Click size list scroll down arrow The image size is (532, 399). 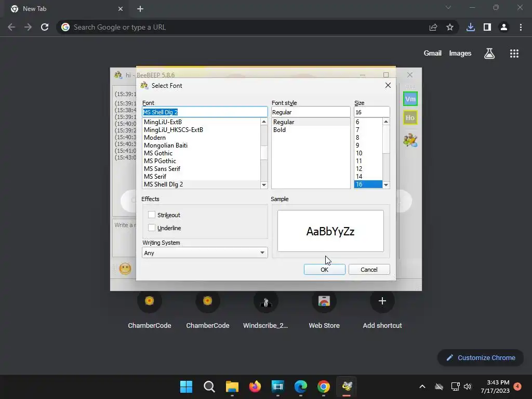coord(386,185)
